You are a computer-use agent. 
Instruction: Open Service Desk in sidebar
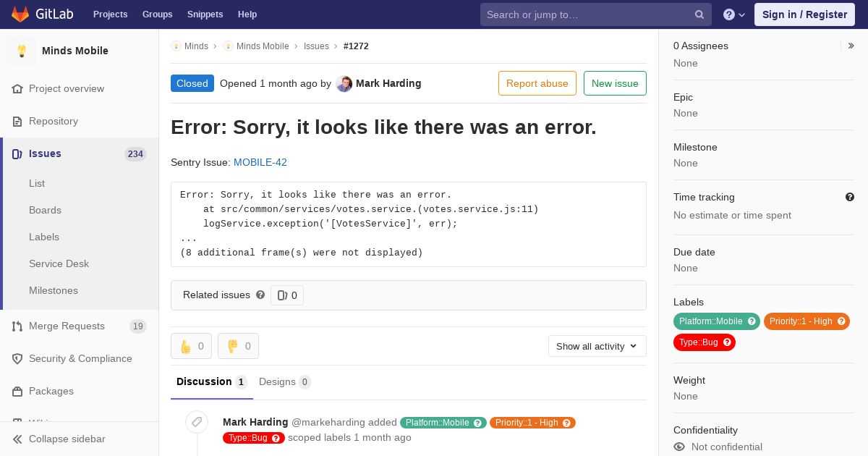59,263
